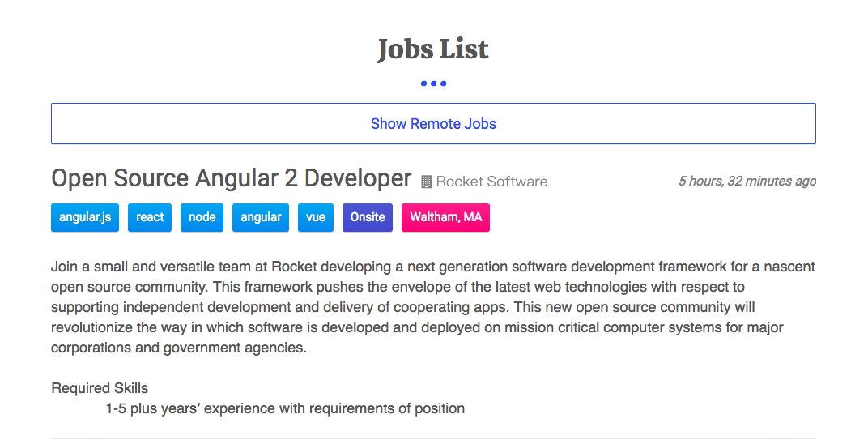
Task: Click the Show Remote Jobs button
Action: pos(433,124)
